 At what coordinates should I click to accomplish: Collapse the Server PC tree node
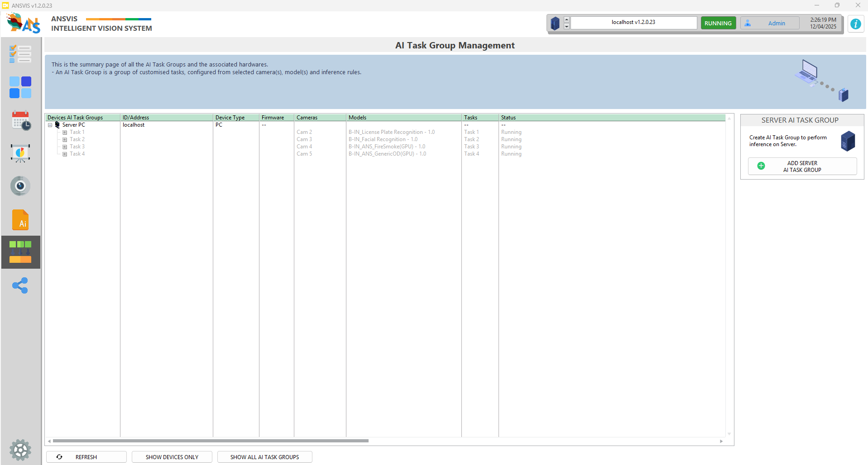pos(50,125)
